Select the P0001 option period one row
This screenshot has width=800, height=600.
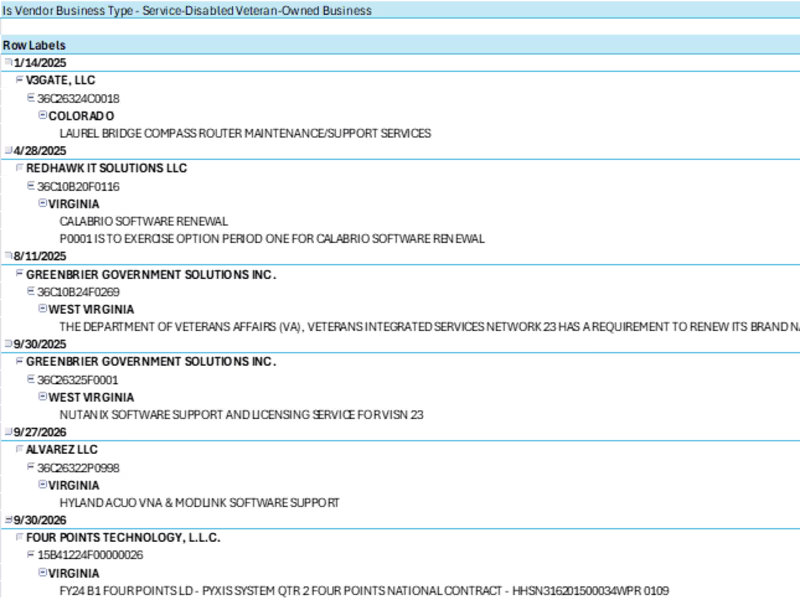[272, 239]
